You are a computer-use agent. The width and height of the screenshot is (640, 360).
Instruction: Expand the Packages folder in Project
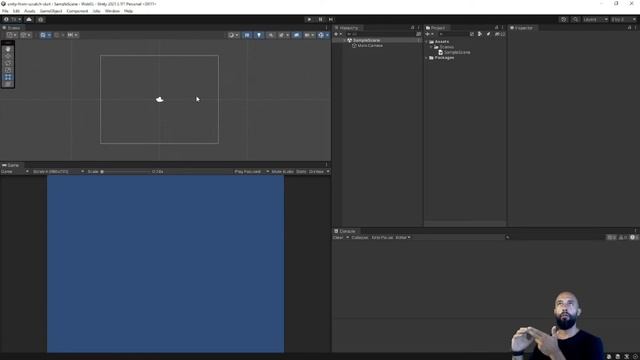[427, 58]
